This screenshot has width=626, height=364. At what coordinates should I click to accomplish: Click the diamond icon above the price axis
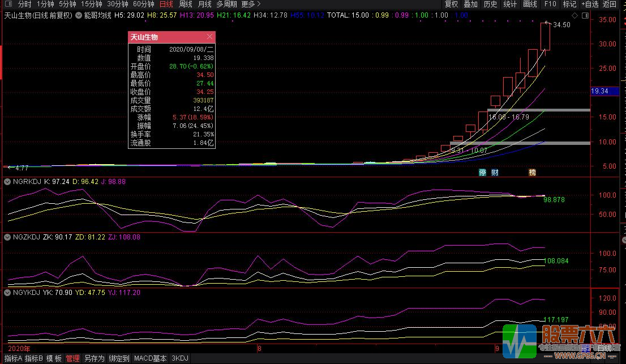click(x=575, y=15)
